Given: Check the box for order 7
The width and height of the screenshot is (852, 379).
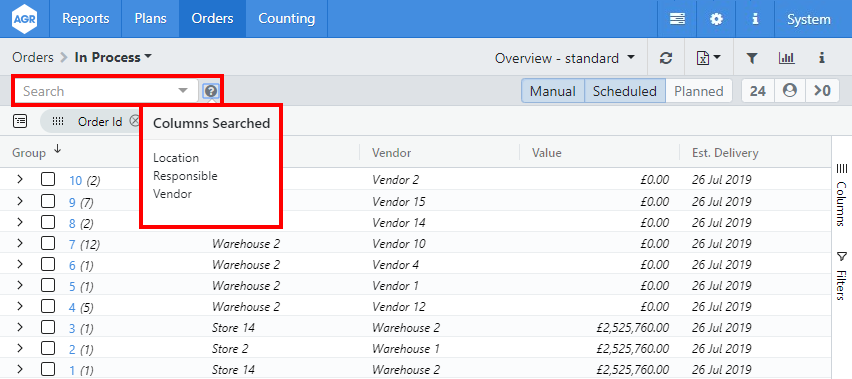Looking at the screenshot, I should click(x=48, y=243).
